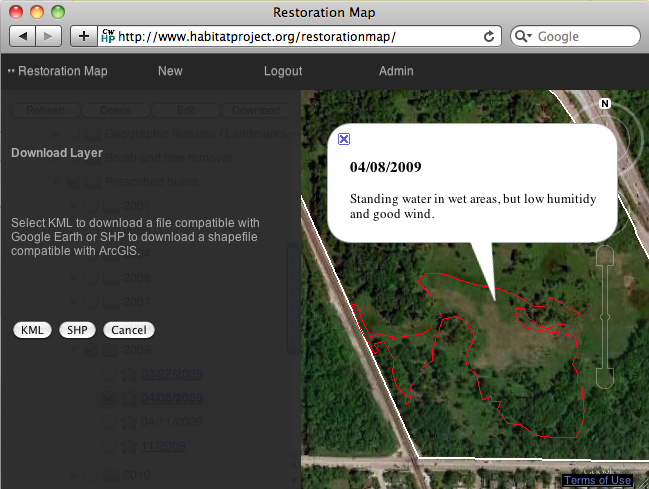
Task: Open the dimmed 03/22/2009 burn link
Action: coord(172,374)
